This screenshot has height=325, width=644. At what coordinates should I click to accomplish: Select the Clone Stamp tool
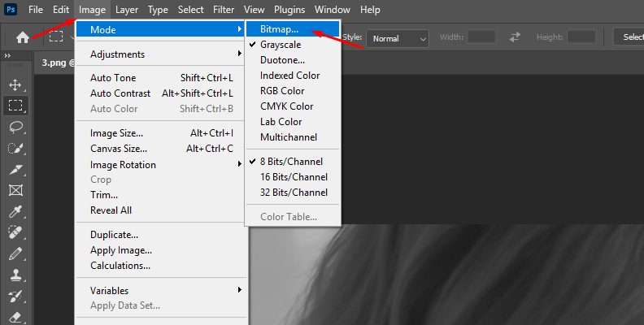point(15,275)
